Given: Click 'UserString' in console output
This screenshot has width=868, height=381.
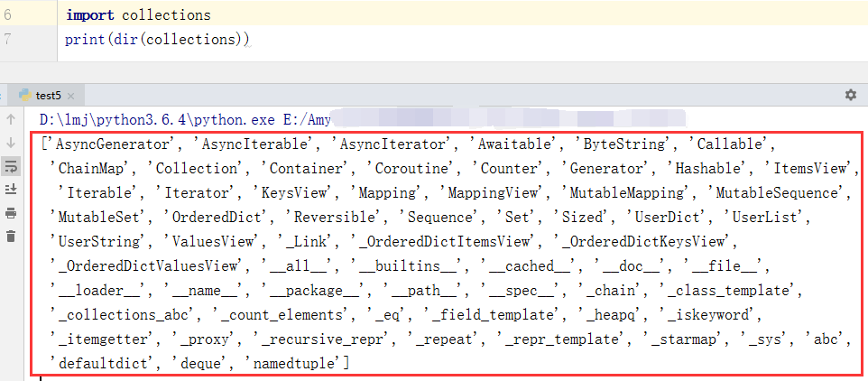Looking at the screenshot, I should tap(99, 241).
